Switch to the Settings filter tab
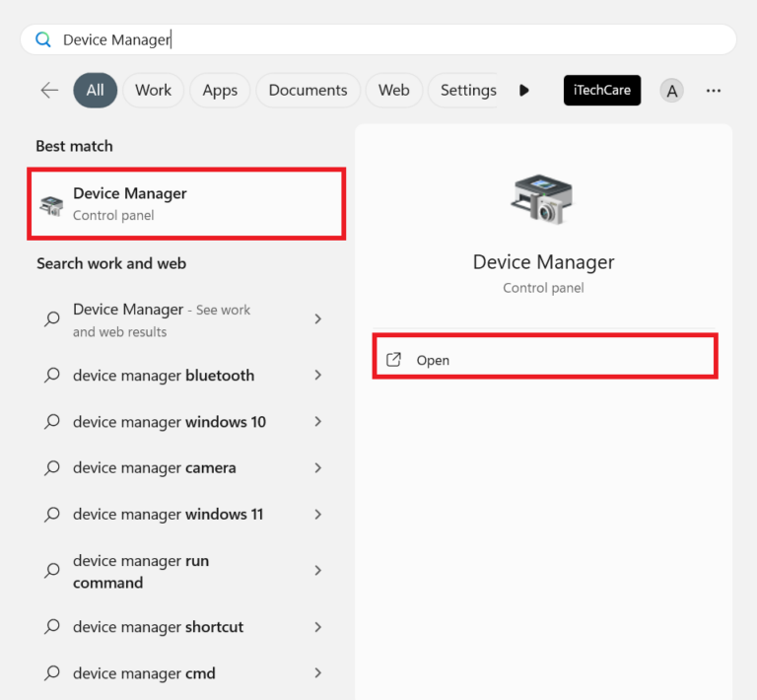Screen dimensions: 757x700 pyautogui.click(x=467, y=91)
